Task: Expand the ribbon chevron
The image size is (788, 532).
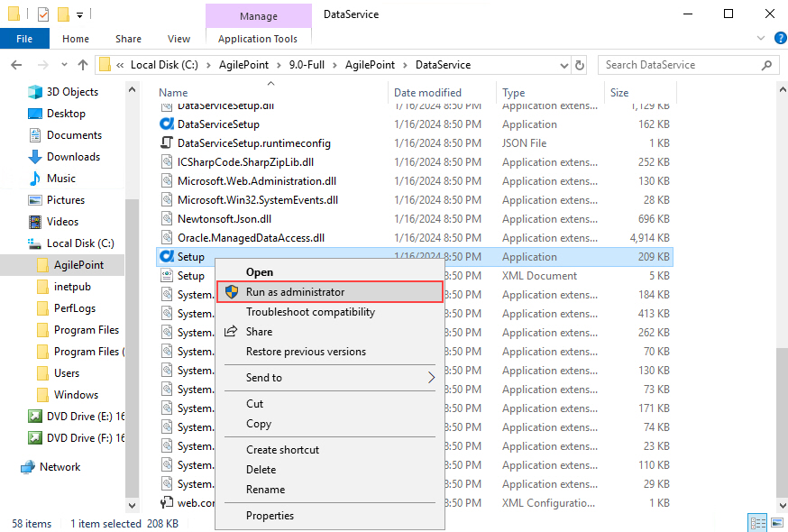Action: coord(761,38)
